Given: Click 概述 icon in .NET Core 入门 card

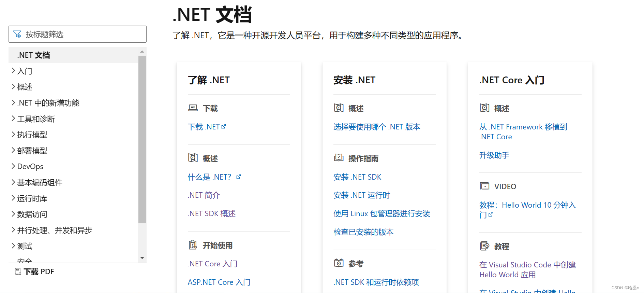Looking at the screenshot, I should (x=484, y=108).
